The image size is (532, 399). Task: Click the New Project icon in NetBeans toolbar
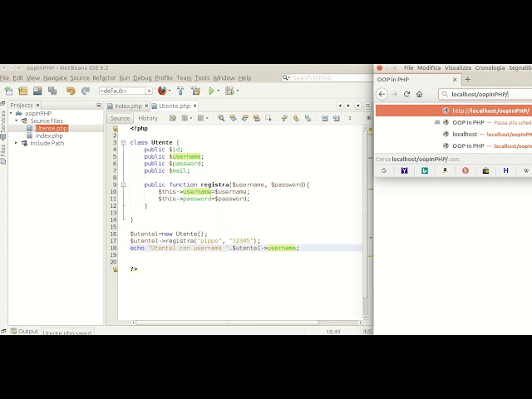[x=22, y=91]
